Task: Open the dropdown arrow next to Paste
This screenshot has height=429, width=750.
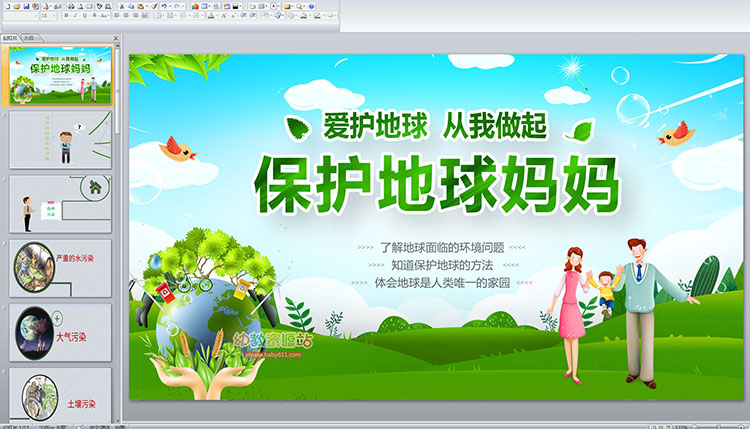Action: 147,7
